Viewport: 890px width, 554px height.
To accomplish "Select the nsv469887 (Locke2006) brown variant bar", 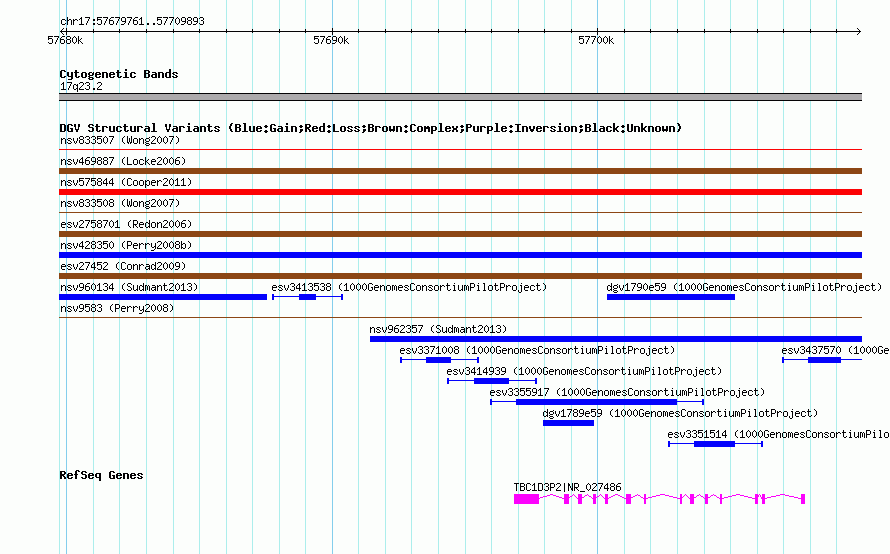I will coord(460,171).
